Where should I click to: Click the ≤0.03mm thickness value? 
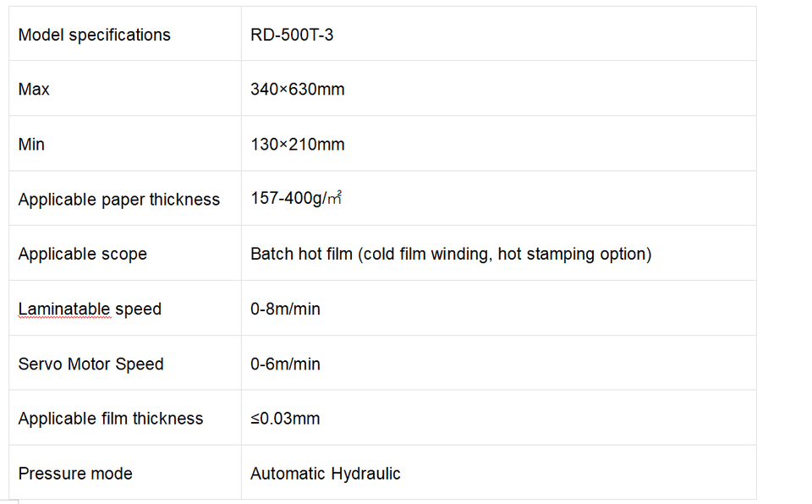click(x=285, y=419)
